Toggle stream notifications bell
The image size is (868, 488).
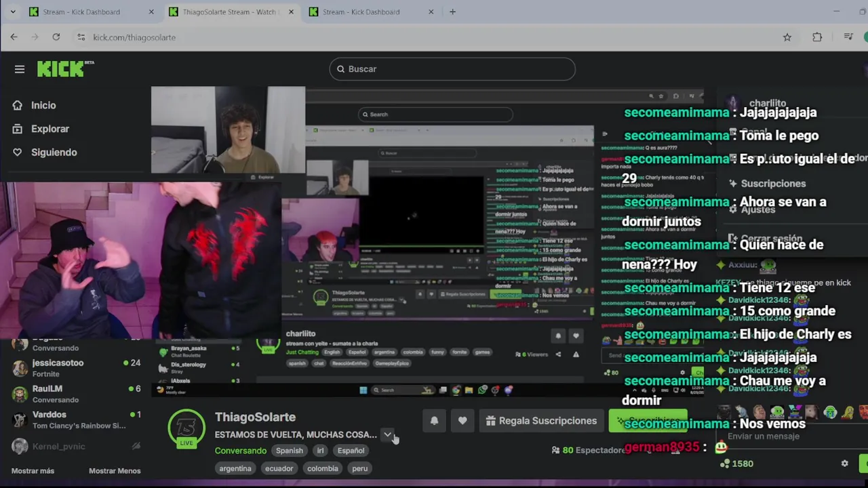(x=434, y=421)
